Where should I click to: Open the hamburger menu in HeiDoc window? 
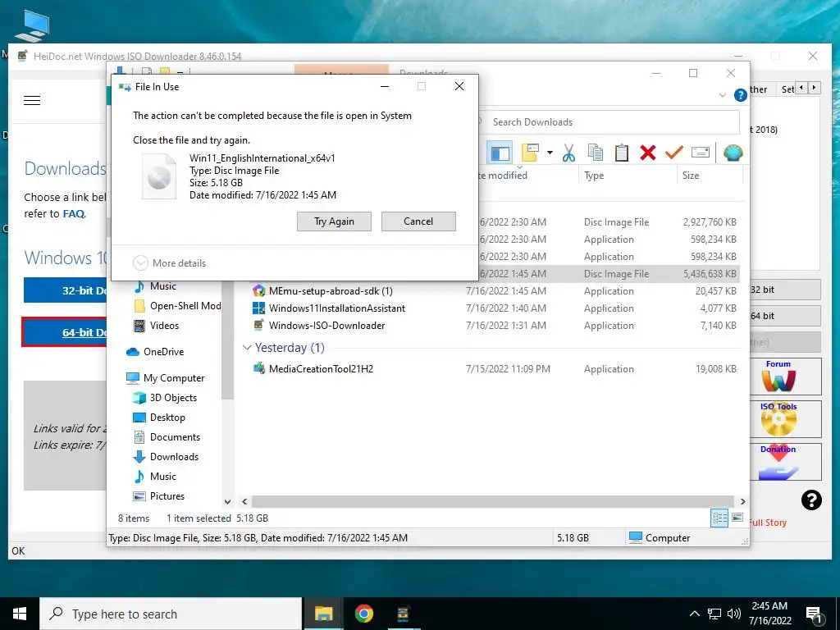point(32,100)
